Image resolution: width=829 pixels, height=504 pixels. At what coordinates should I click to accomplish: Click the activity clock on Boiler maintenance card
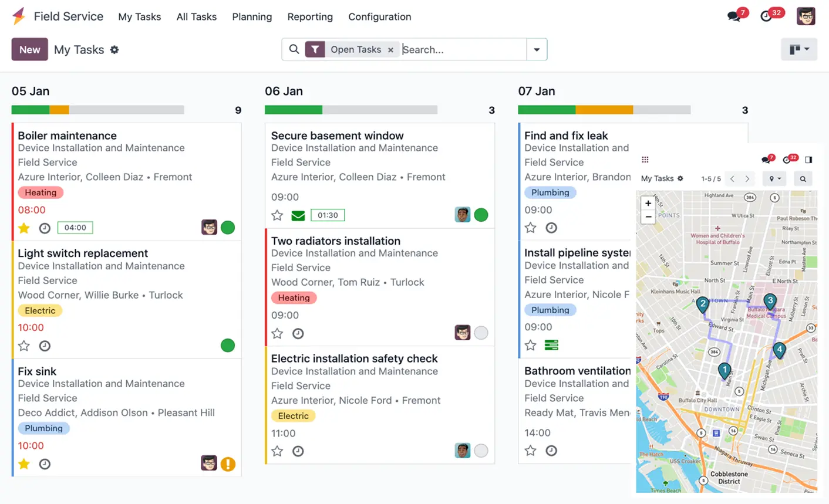coord(45,228)
